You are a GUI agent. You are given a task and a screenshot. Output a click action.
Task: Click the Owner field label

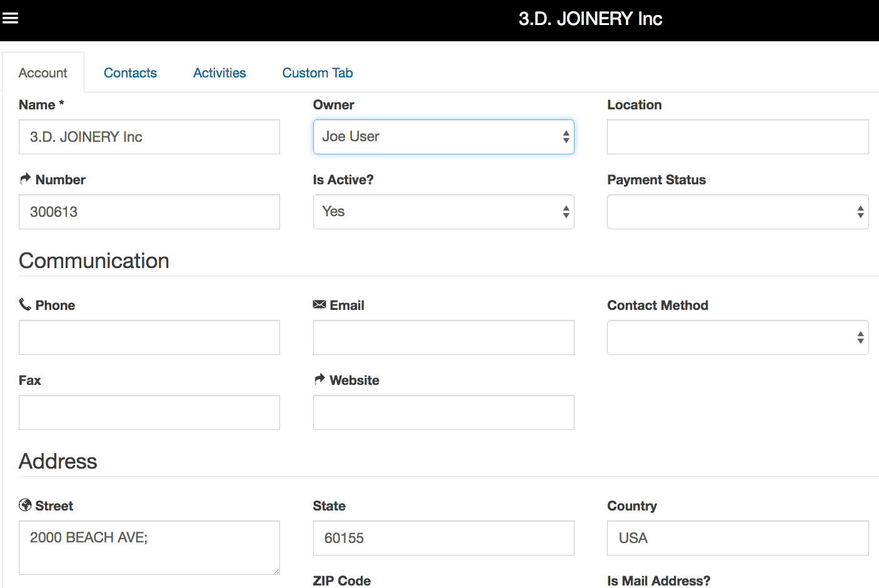click(x=334, y=105)
